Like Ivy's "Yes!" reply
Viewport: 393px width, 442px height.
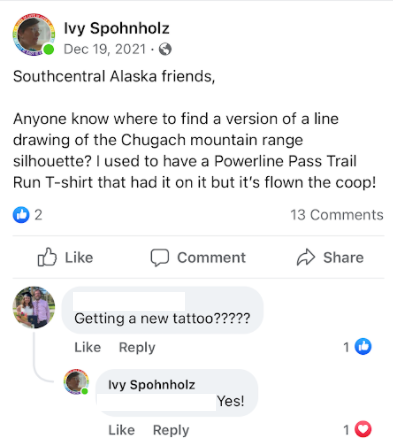click(x=122, y=430)
